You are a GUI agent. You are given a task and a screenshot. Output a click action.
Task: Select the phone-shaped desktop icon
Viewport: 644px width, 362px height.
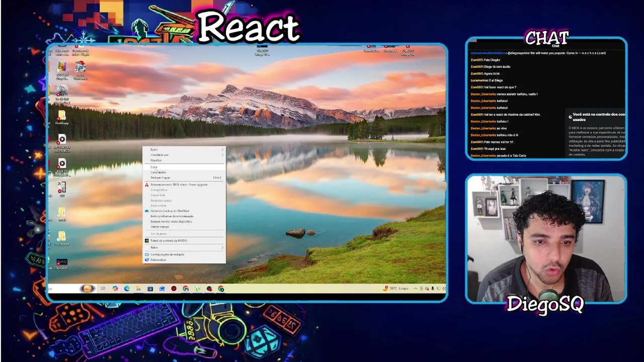61,189
